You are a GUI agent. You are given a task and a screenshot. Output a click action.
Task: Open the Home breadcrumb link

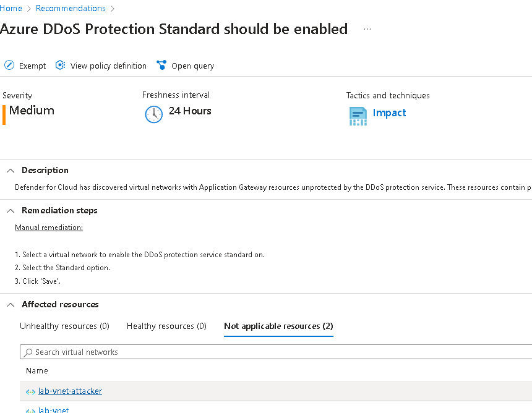12,8
